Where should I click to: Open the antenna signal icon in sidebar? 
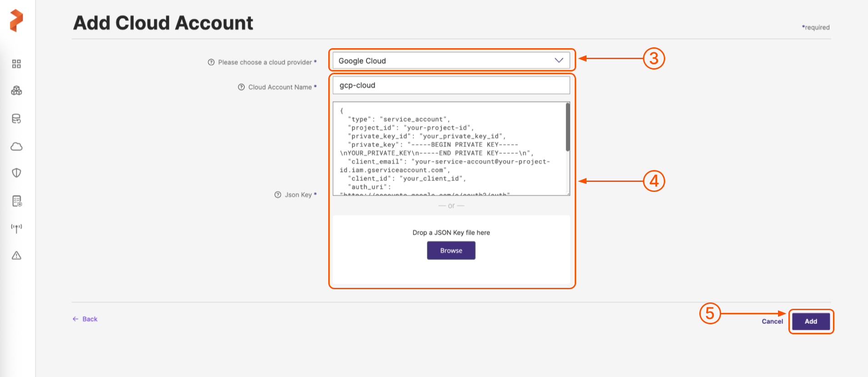click(16, 228)
